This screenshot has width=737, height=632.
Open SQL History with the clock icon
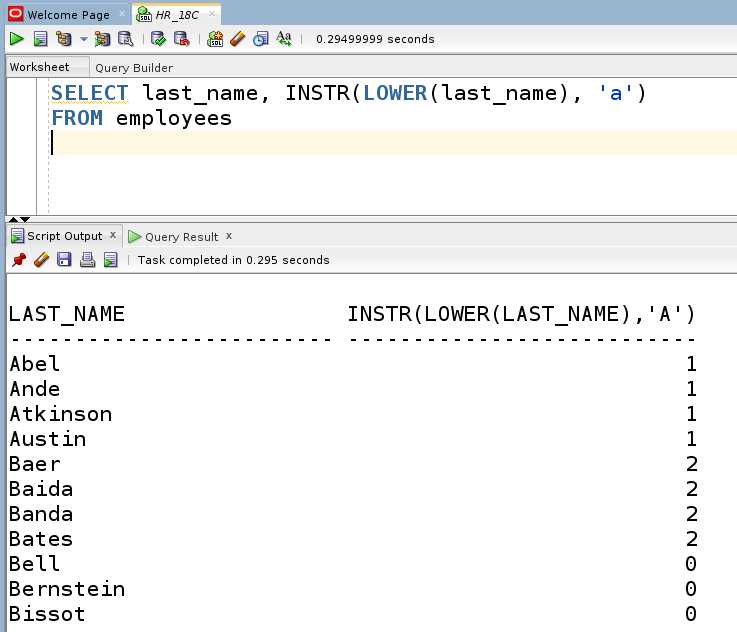tap(260, 39)
